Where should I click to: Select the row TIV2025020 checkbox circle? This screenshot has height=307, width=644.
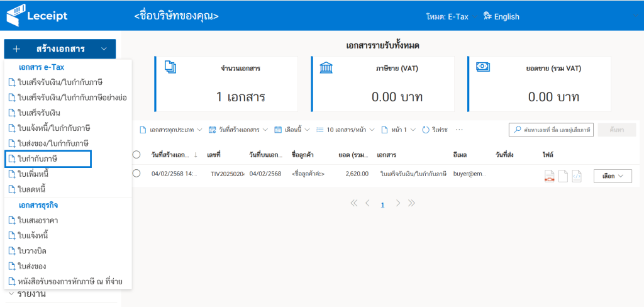[x=136, y=174]
